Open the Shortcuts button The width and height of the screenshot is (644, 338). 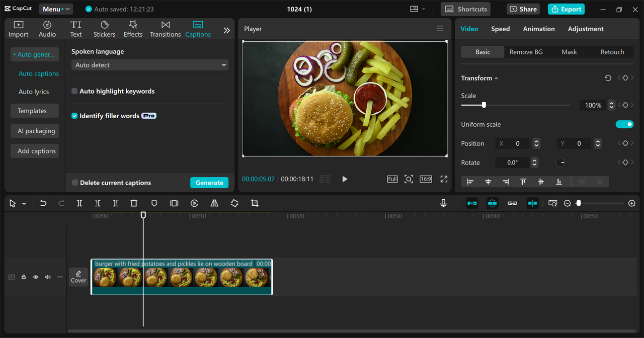click(x=466, y=9)
